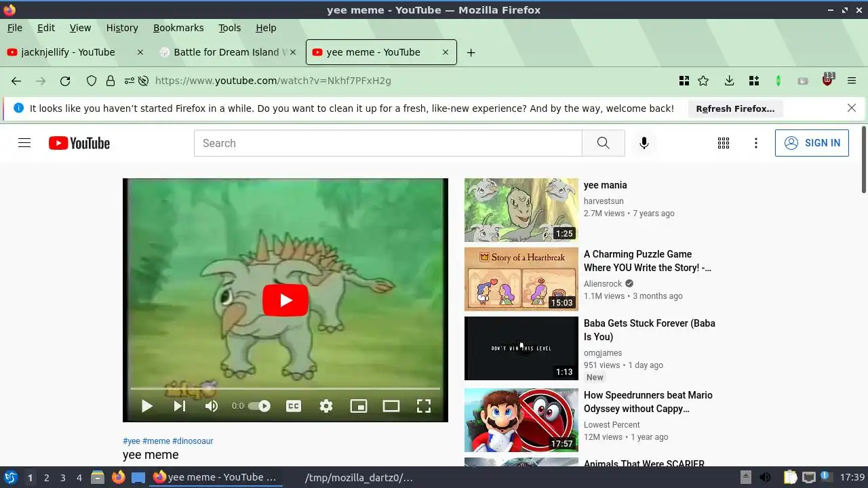Bookmark this page with the star icon
Screen dimensions: 868x488
click(x=703, y=81)
